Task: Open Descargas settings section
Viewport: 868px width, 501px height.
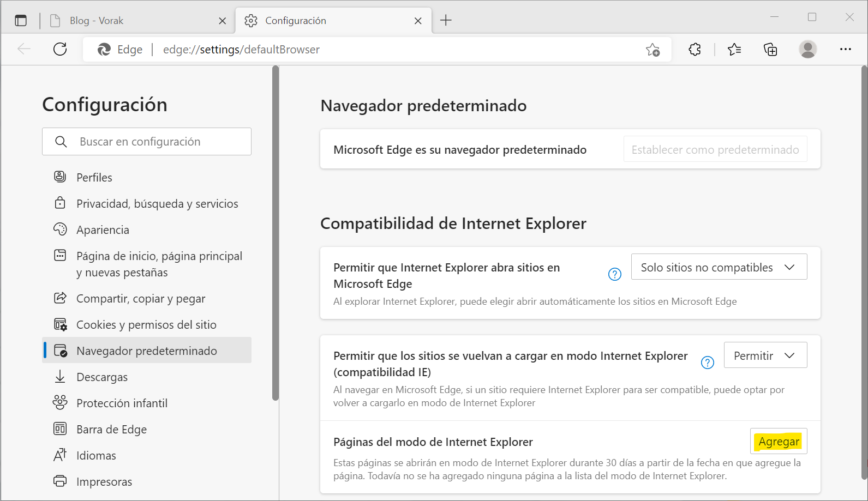Action: click(x=147, y=377)
